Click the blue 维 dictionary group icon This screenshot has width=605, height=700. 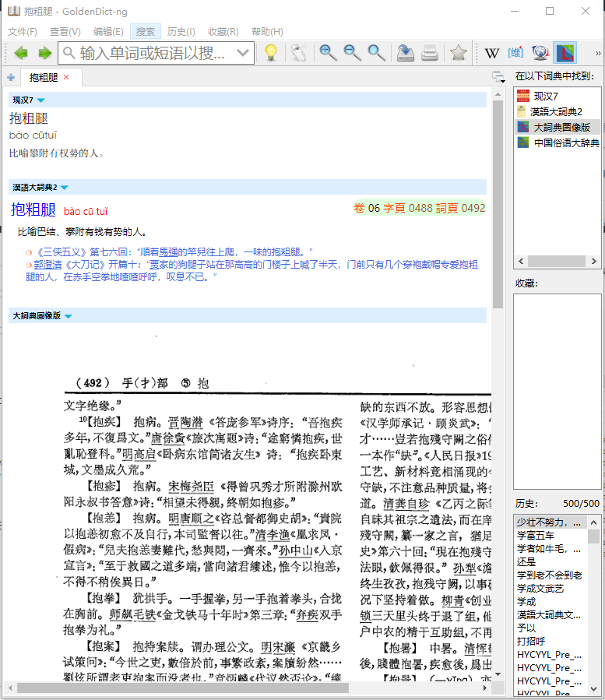[515, 53]
